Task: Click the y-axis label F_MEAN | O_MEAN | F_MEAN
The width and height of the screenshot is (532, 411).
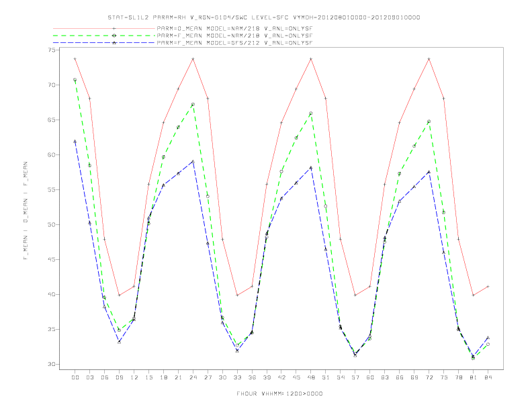Action: [x=26, y=211]
